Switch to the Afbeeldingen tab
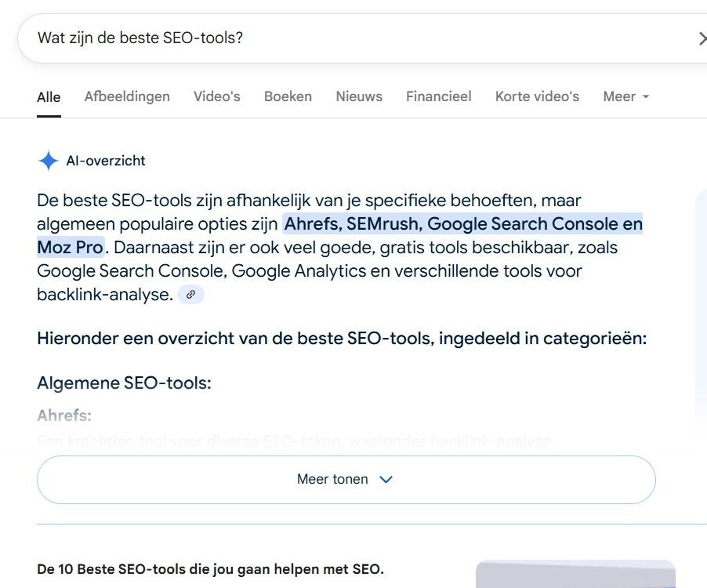This screenshot has height=588, width=707. click(127, 96)
